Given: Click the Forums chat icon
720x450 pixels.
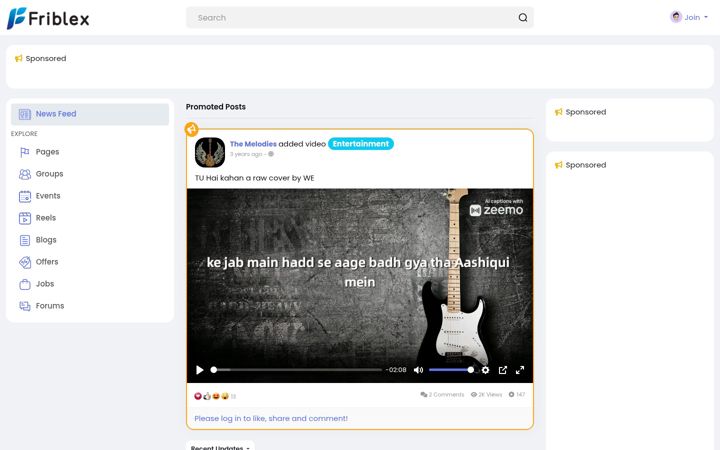Looking at the screenshot, I should click(25, 306).
